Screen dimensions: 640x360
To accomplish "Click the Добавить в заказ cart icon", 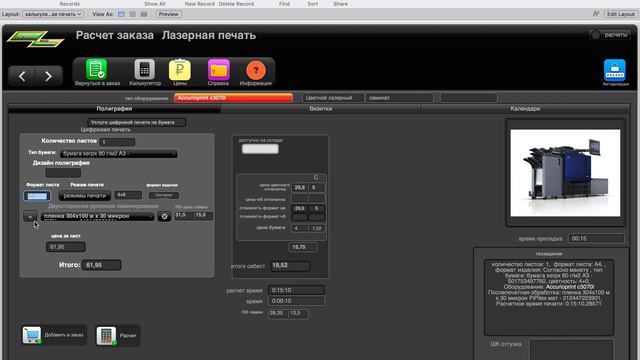I will (31, 335).
